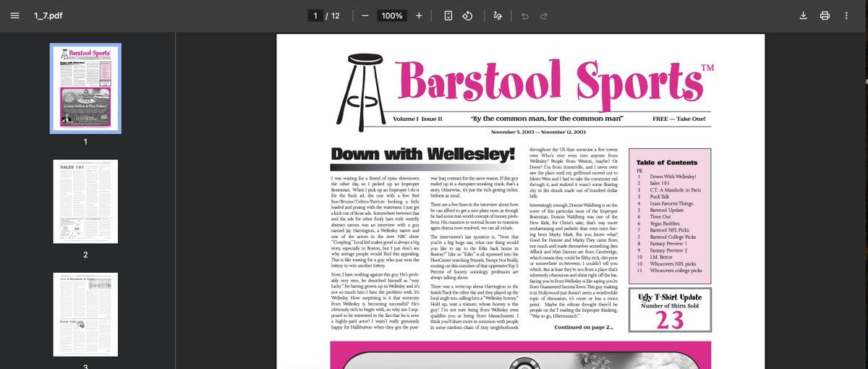Screen dimensions: 868x369
Task: Rotate the document counterclockwise
Action: point(467,16)
